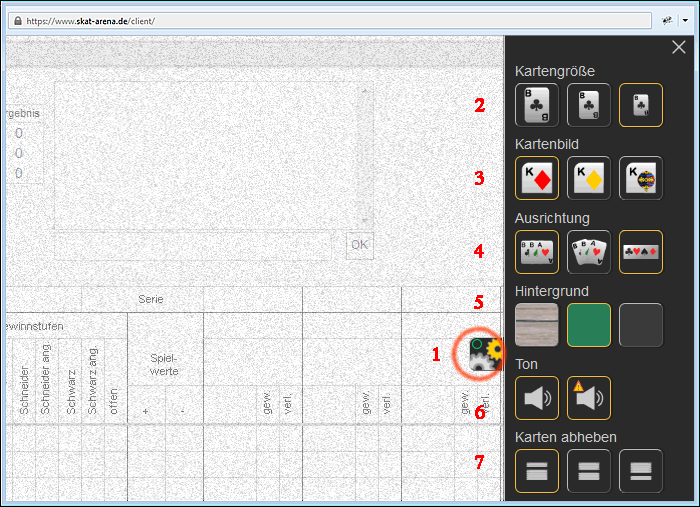Click the 'Ton' section label
This screenshot has width=700, height=507.
click(x=526, y=364)
